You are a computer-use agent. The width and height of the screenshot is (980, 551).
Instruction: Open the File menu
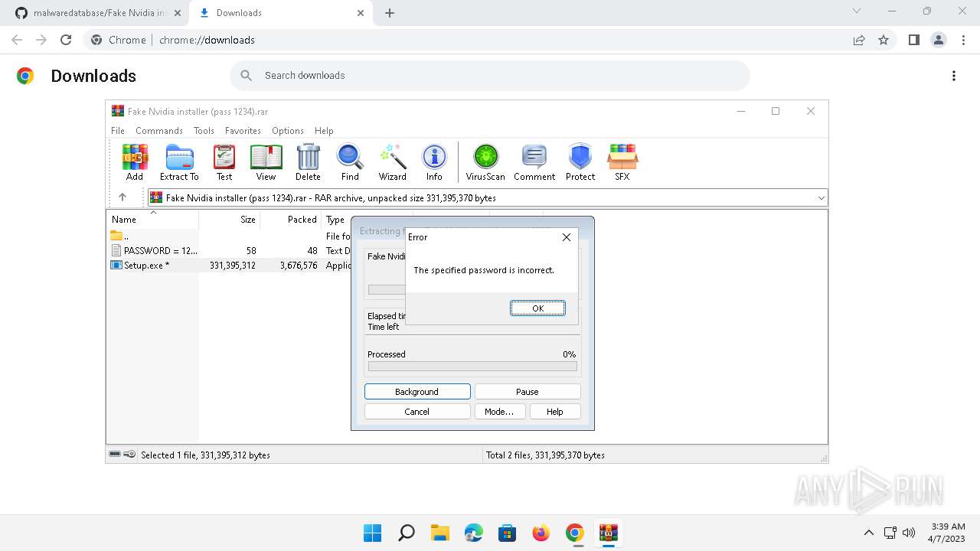pyautogui.click(x=118, y=131)
